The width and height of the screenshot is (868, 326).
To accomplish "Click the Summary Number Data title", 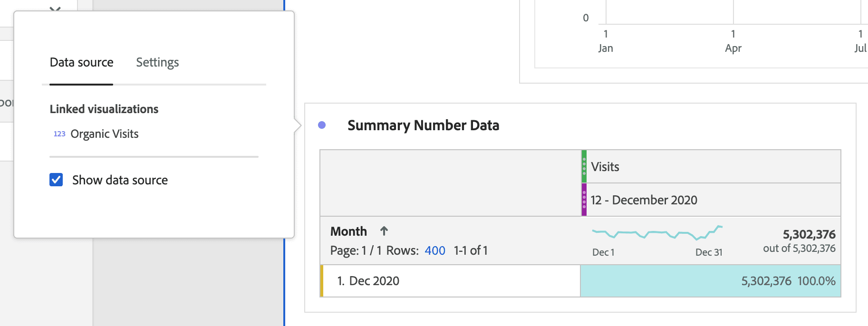I will pos(423,125).
